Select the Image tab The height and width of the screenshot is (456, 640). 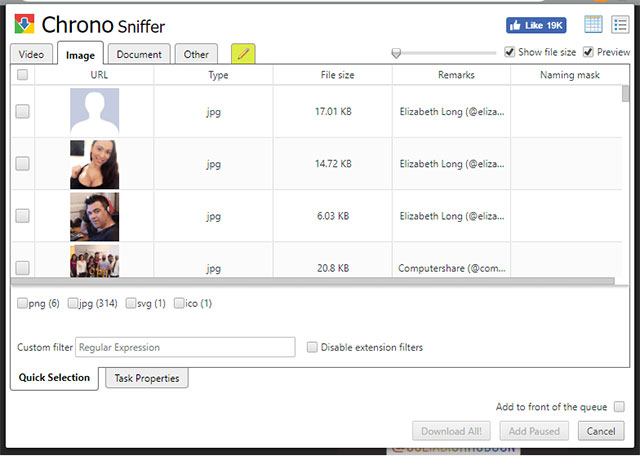pos(80,55)
